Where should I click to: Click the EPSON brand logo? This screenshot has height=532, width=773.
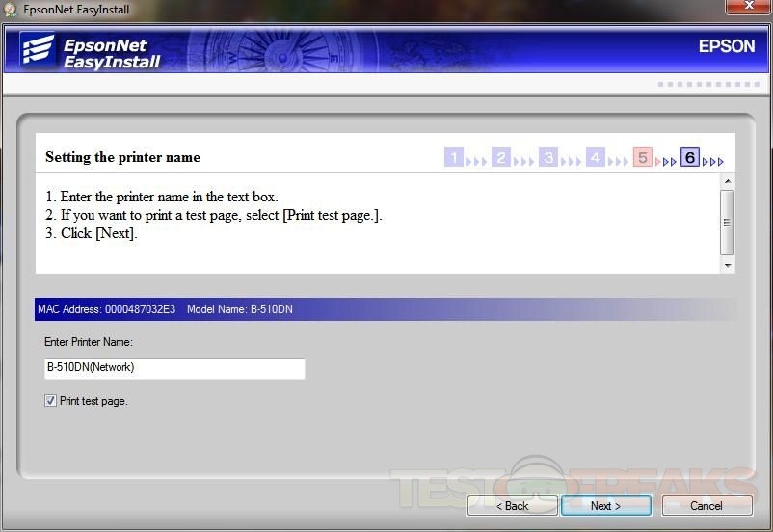[x=726, y=46]
